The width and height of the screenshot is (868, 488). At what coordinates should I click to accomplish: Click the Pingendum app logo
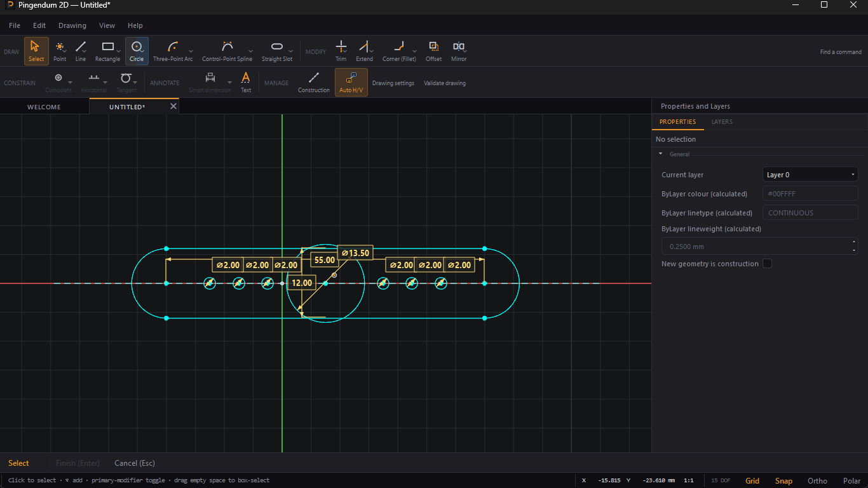(x=11, y=4)
